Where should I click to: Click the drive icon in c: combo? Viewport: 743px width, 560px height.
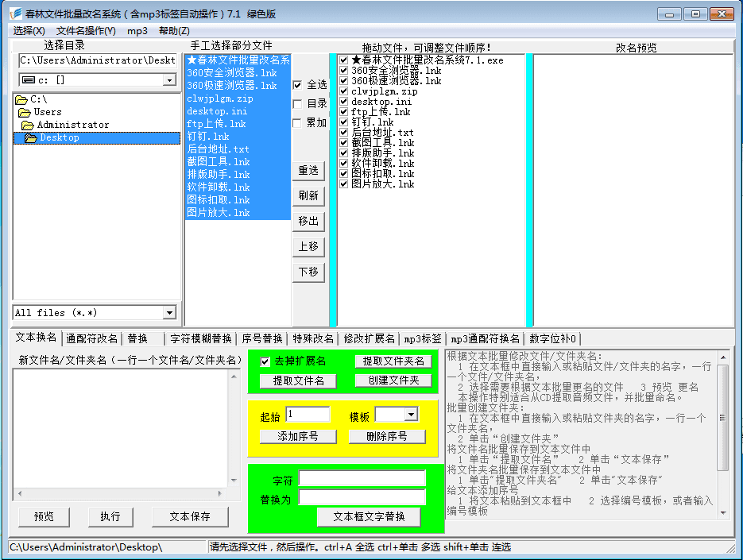coord(29,80)
